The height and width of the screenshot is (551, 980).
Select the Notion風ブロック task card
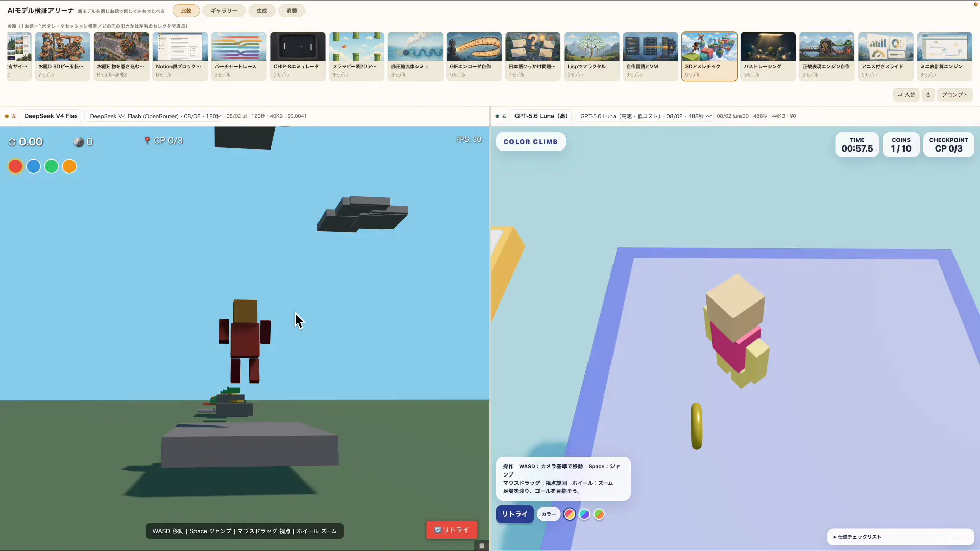pyautogui.click(x=180, y=56)
